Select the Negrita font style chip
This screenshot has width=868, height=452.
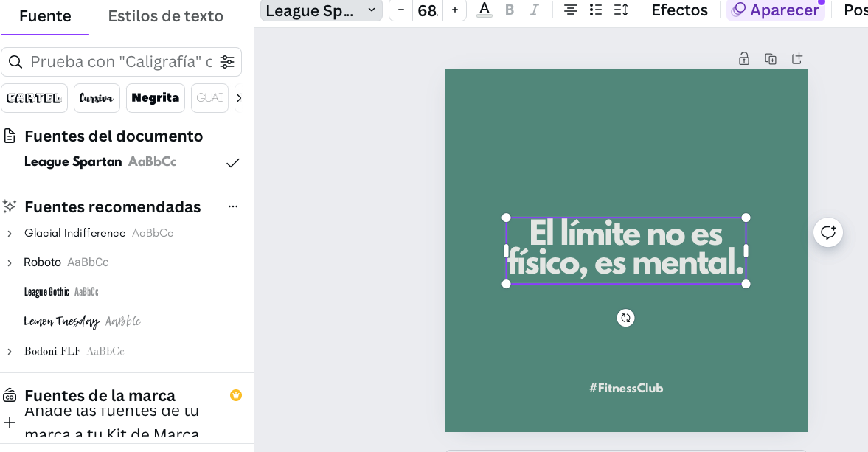pyautogui.click(x=156, y=98)
